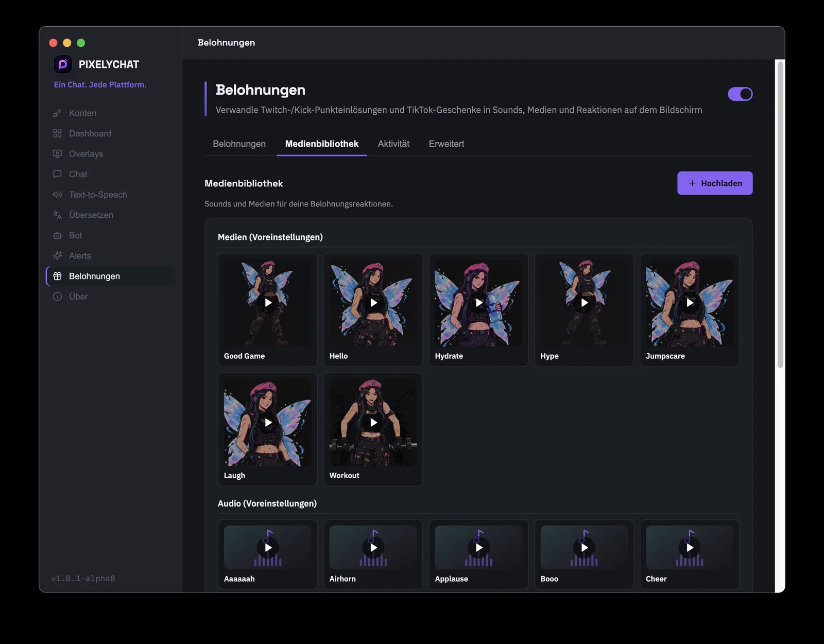Play the Booo audio preset

[584, 547]
